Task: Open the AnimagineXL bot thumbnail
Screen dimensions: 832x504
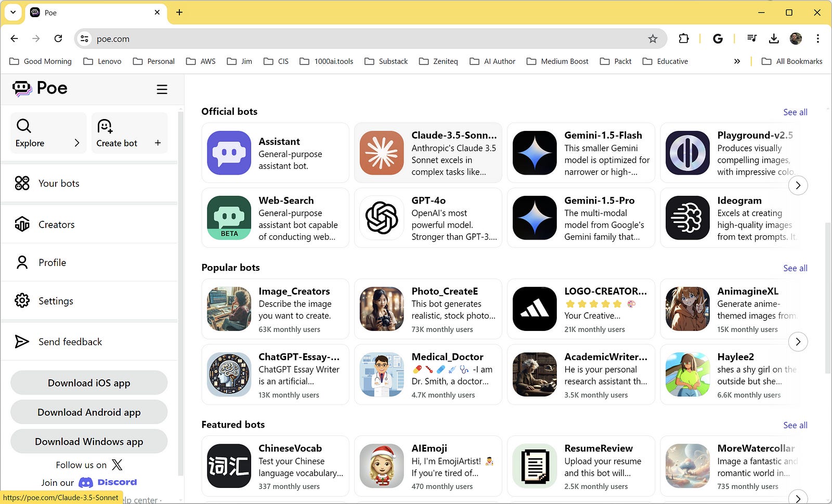Action: coord(687,309)
